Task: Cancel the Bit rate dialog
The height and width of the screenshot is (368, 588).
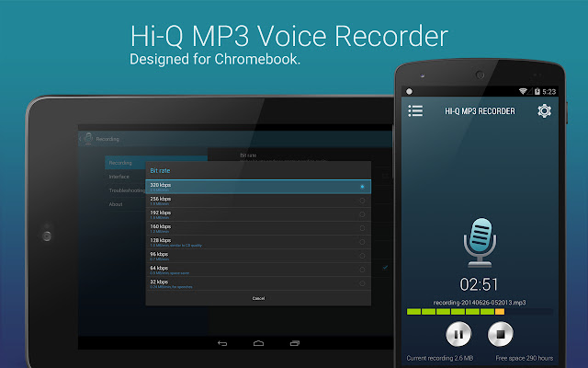Action: (x=258, y=298)
